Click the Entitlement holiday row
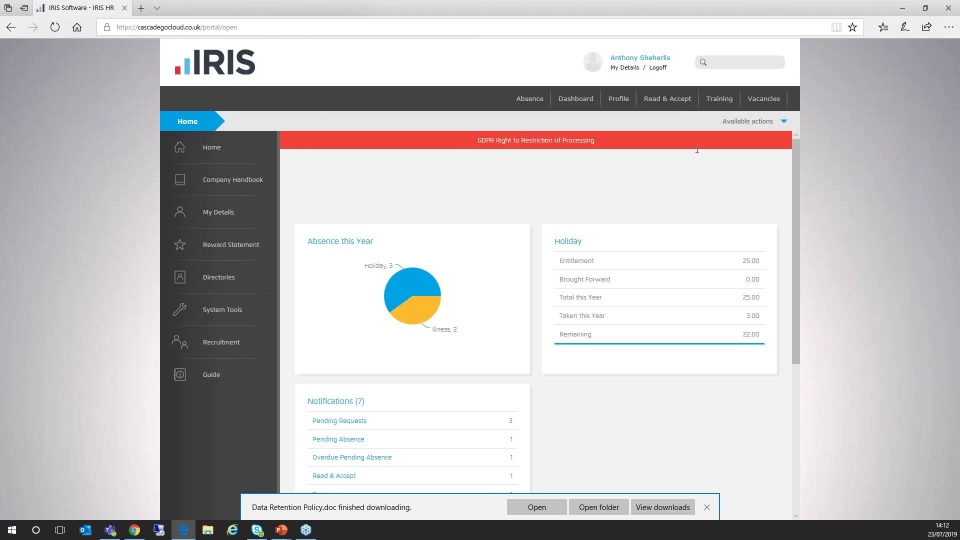This screenshot has width=960, height=540. [x=659, y=260]
